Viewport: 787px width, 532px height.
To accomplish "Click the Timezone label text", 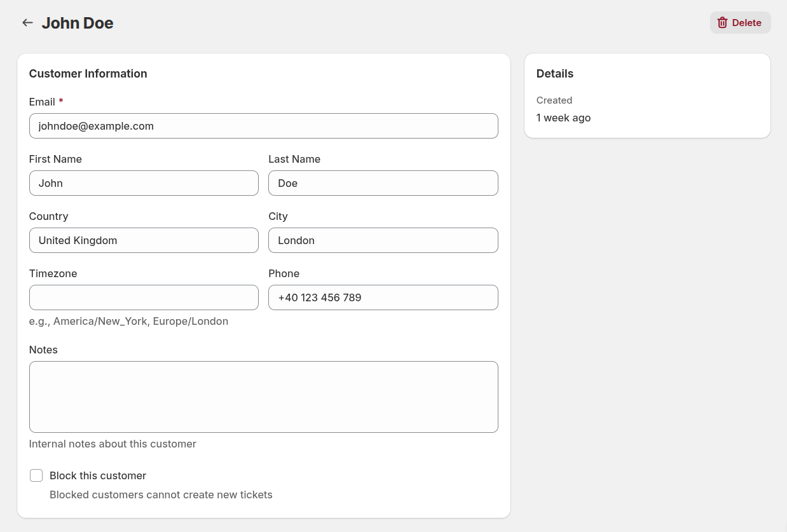I will tap(53, 273).
